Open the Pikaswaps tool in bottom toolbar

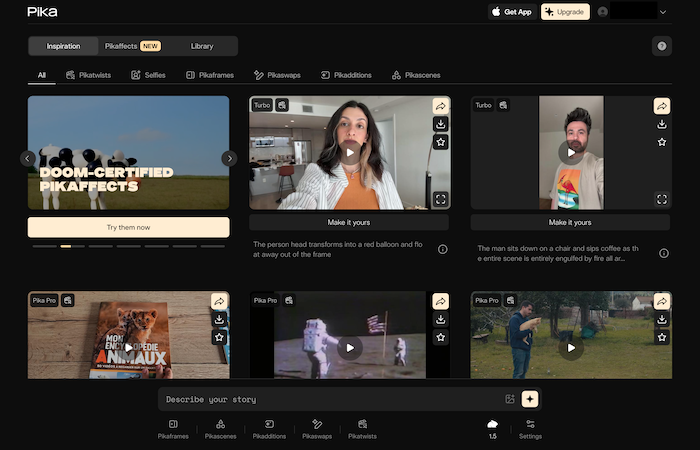click(x=317, y=429)
